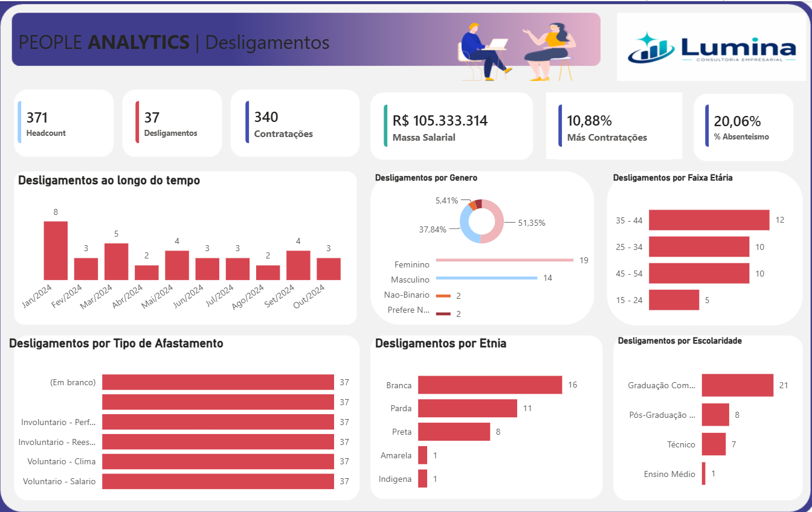Screen dimensions: 812x512
Task: Select the 45 - 54 age range bar
Action: (699, 274)
